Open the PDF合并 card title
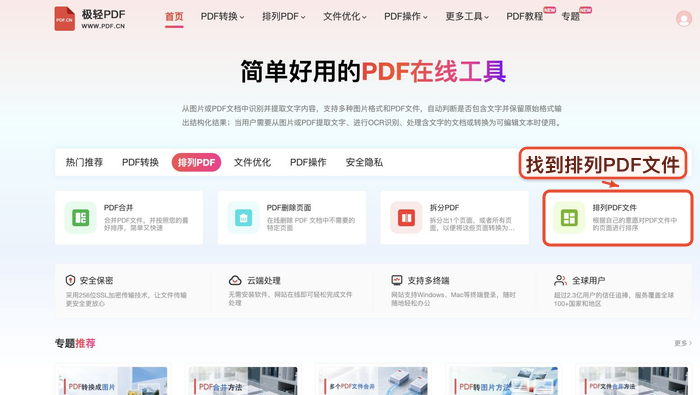Viewport: 700px width, 395px height. pos(119,208)
